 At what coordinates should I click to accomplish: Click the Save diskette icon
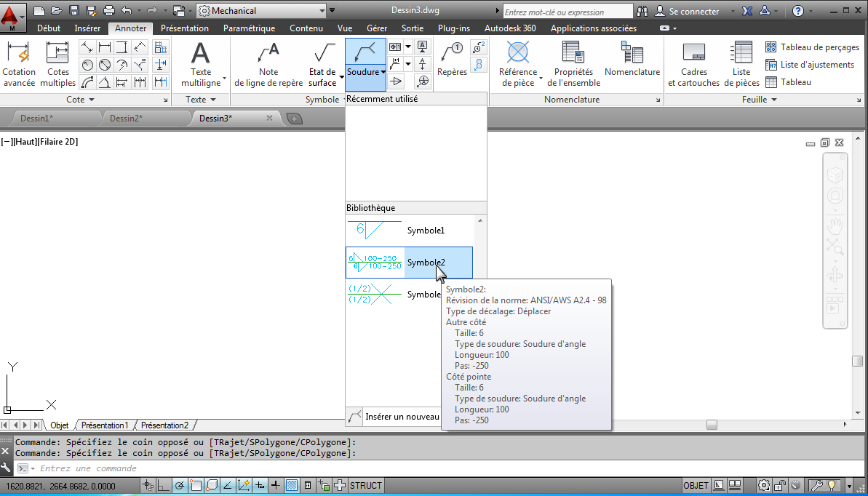coord(74,10)
